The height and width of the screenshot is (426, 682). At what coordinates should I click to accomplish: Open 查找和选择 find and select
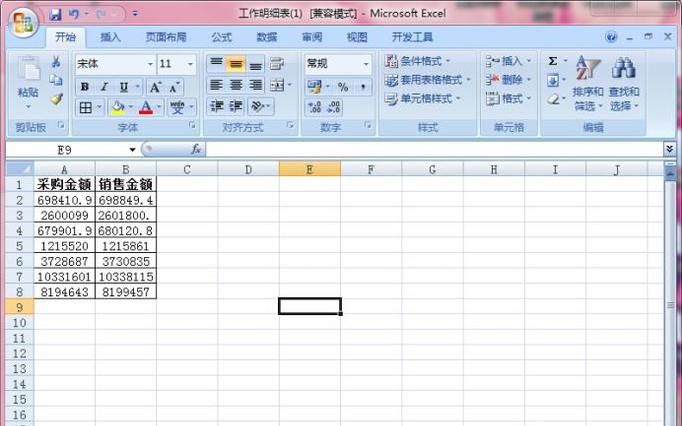(x=623, y=83)
